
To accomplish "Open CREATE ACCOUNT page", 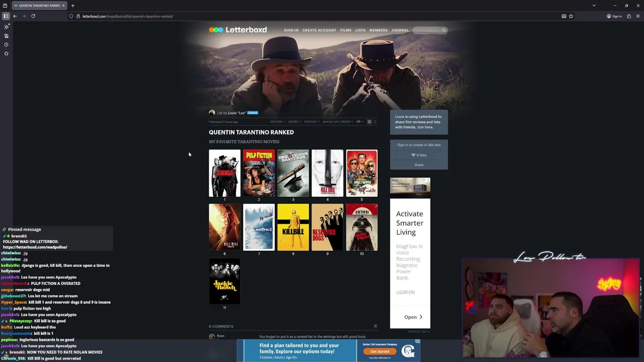I will 319,30.
